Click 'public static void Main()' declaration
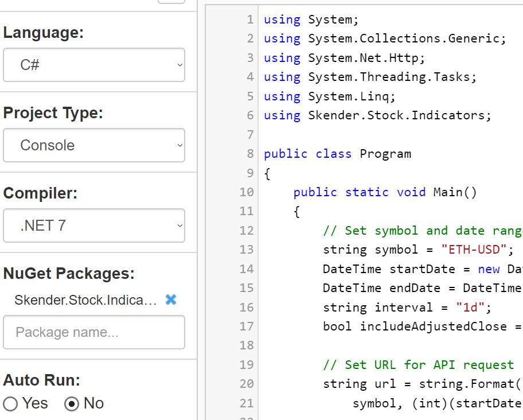523x420 pixels. tap(385, 192)
